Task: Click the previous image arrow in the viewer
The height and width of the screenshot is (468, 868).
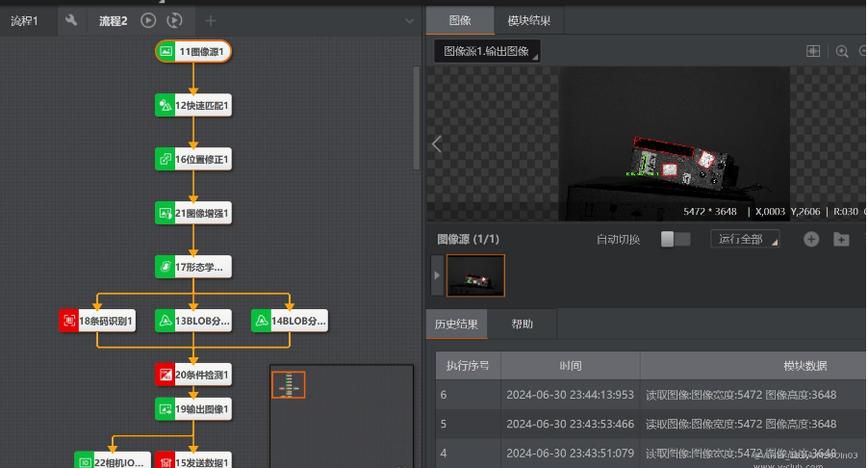Action: (x=437, y=144)
